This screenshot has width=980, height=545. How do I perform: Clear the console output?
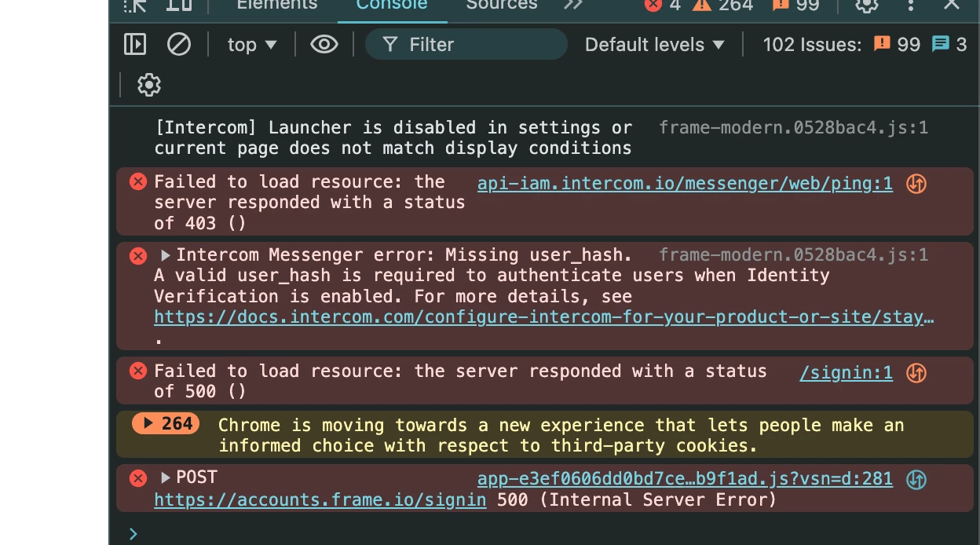(179, 44)
